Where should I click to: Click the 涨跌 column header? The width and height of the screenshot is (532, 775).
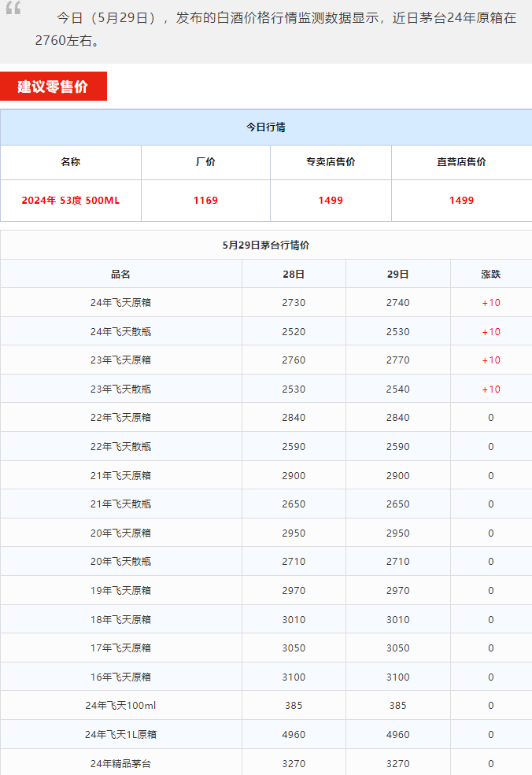[490, 275]
